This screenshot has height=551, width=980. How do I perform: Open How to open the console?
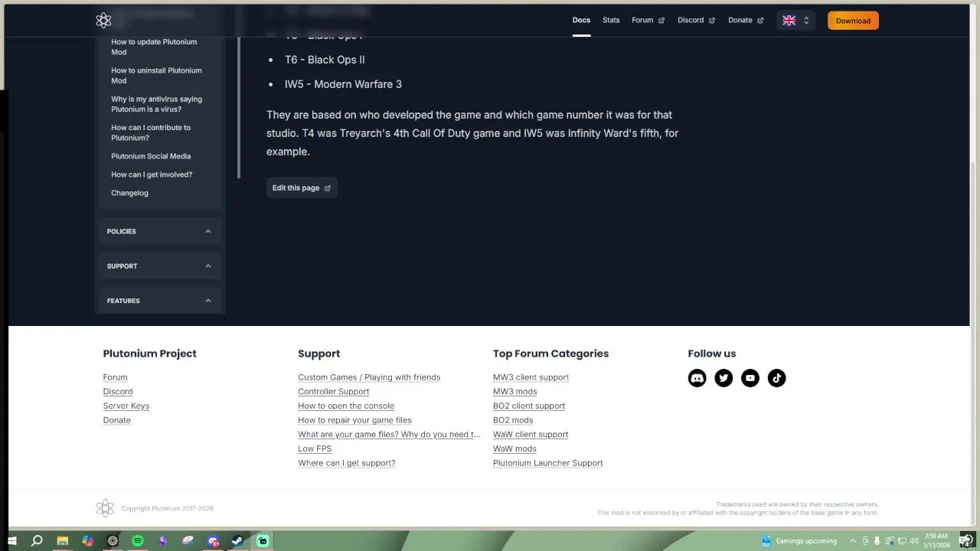(x=346, y=406)
